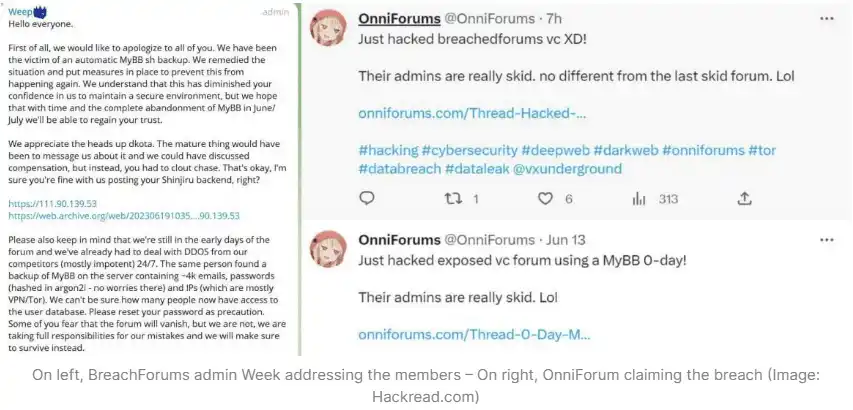Image resolution: width=853 pixels, height=410 pixels.
Task: View analytics showing 313 views
Action: (639, 199)
